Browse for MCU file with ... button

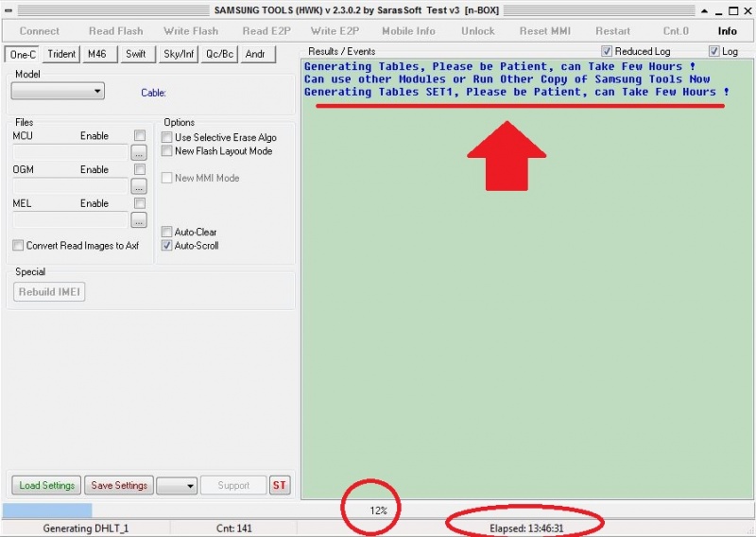tap(139, 153)
